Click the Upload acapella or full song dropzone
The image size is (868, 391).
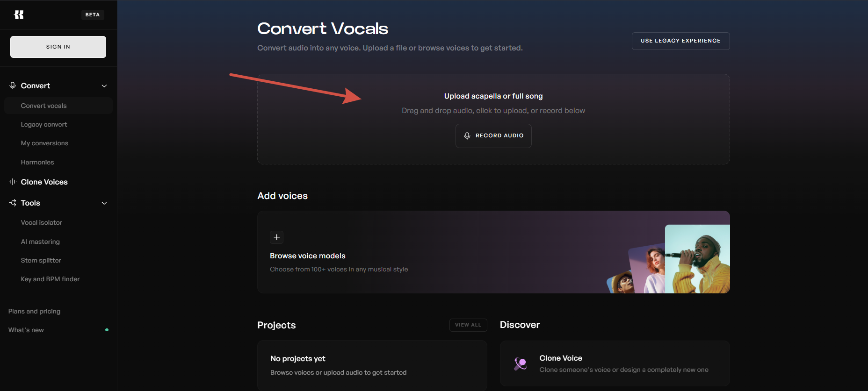(493, 119)
